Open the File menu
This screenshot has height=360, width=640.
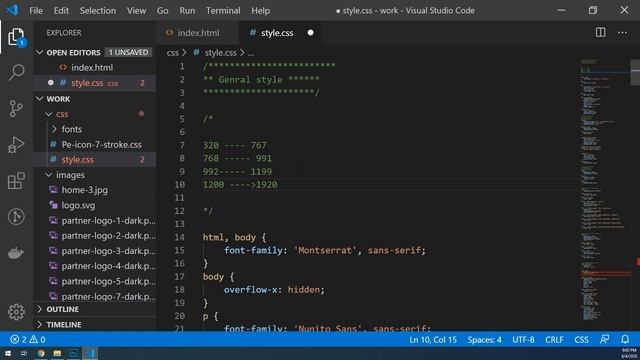pyautogui.click(x=36, y=11)
